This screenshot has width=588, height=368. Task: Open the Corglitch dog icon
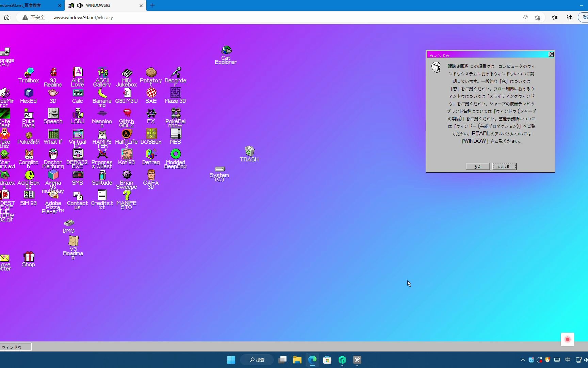tap(29, 159)
